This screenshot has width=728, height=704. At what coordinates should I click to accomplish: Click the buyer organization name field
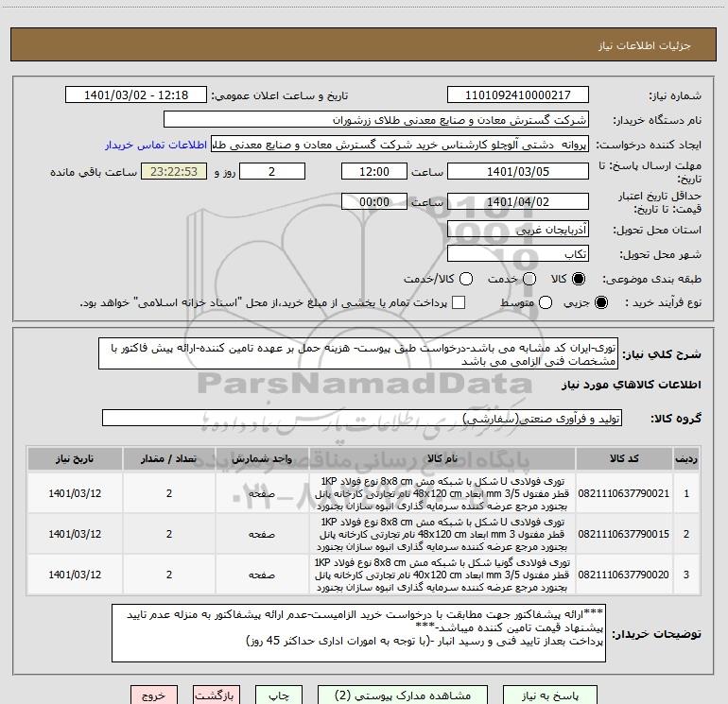click(x=376, y=120)
